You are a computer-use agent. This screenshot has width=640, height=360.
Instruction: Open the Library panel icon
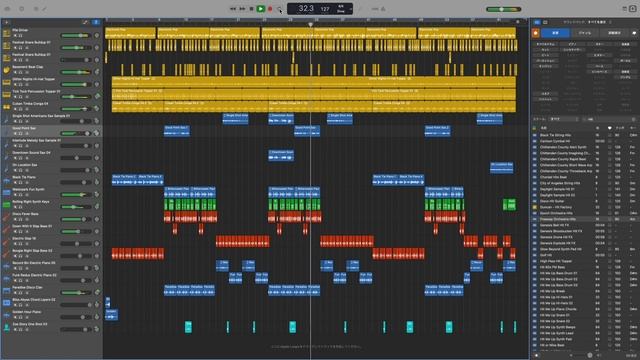7,9
